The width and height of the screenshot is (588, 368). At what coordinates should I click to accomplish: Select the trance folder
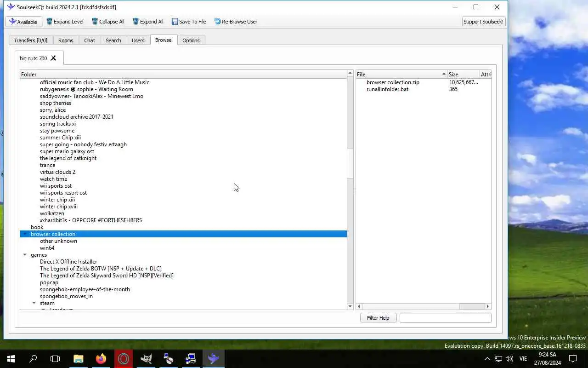[x=47, y=165]
